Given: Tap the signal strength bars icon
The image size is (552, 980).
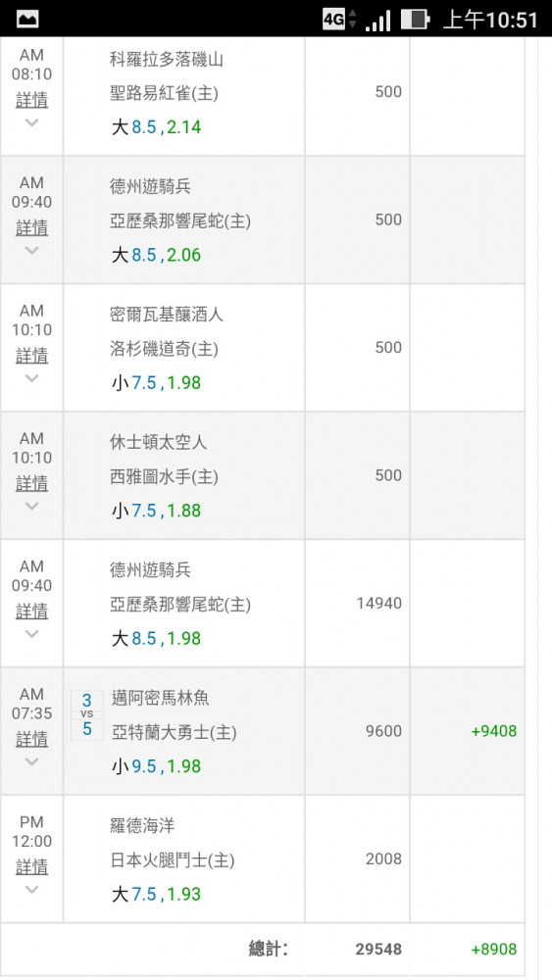Looking at the screenshot, I should click(377, 20).
